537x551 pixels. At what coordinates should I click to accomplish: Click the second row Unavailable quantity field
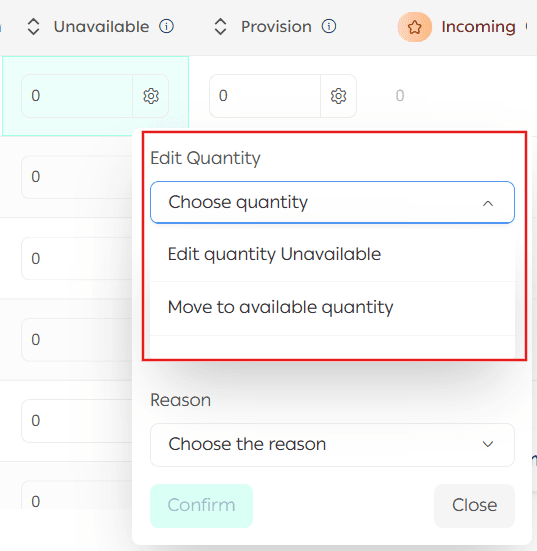point(77,177)
